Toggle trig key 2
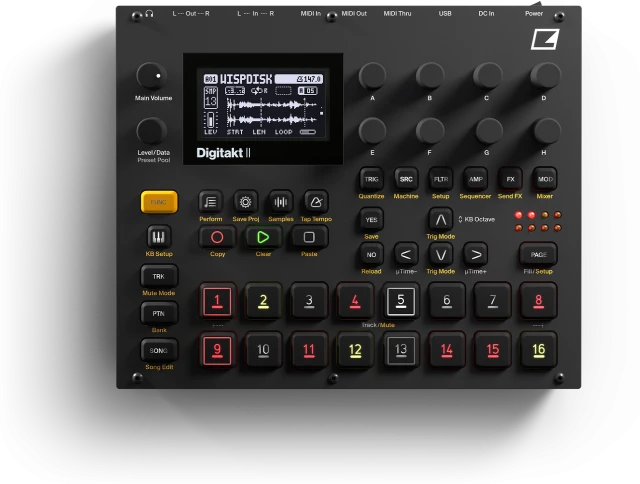This screenshot has width=640, height=484. point(263,301)
